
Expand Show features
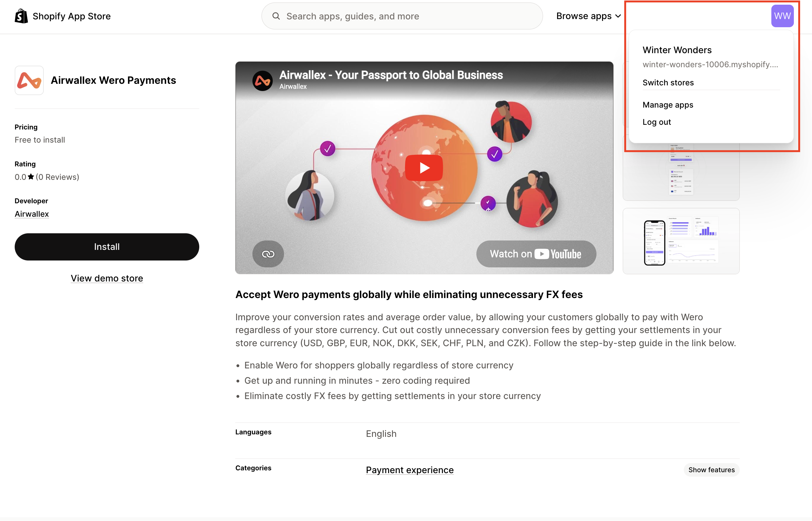(x=712, y=470)
